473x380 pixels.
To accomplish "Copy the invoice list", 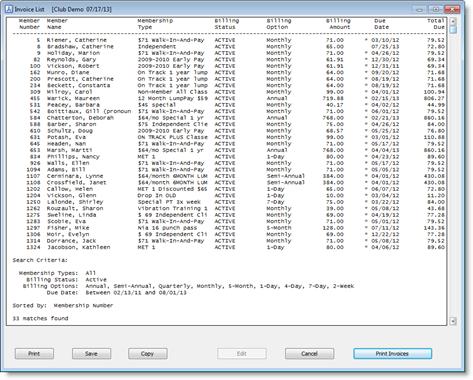I will 148,354.
